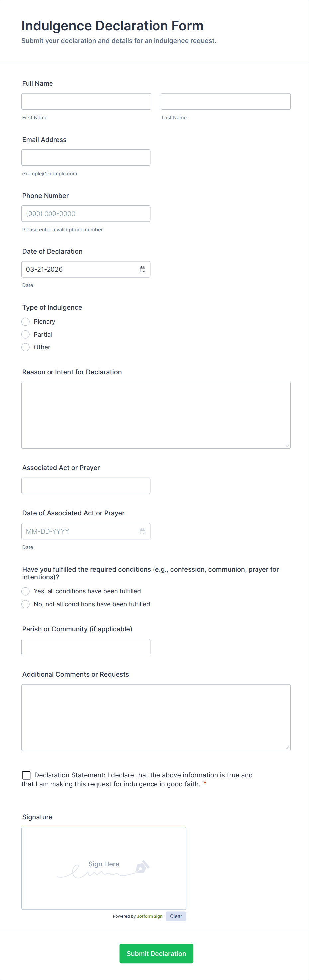Open the Date of Associated Act calendar picker
The height and width of the screenshot is (980, 309).
tap(142, 531)
